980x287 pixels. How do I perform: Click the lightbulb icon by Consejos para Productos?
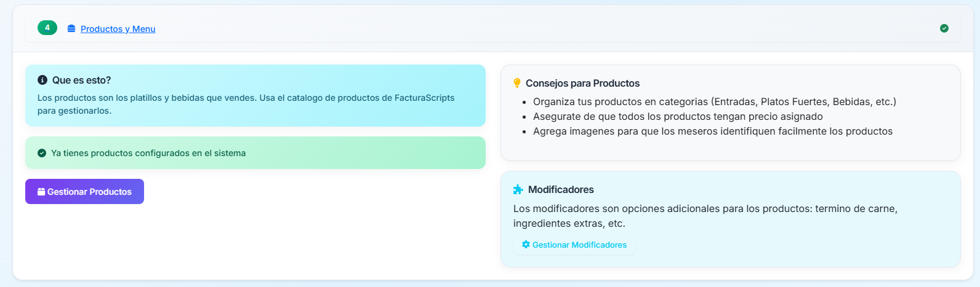coord(517,83)
